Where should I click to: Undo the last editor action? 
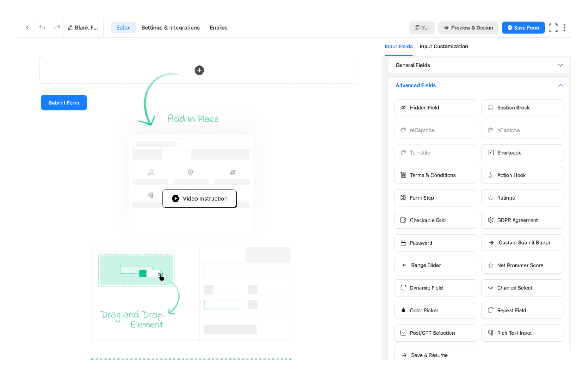point(42,27)
